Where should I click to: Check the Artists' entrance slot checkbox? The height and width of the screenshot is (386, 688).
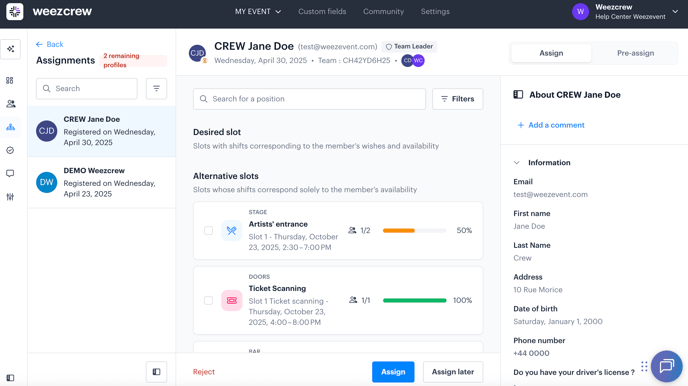(x=208, y=230)
